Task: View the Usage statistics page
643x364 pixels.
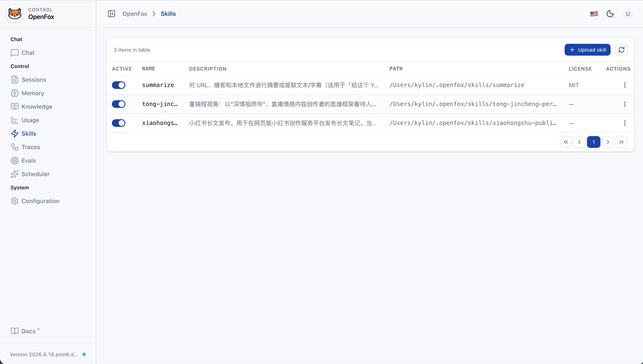Action: (30, 120)
